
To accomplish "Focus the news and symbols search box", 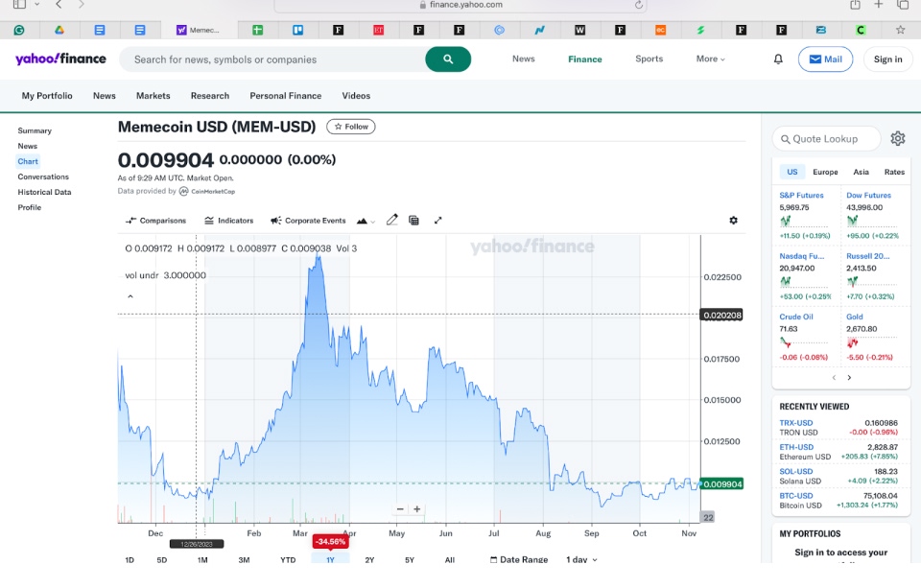I will point(272,59).
